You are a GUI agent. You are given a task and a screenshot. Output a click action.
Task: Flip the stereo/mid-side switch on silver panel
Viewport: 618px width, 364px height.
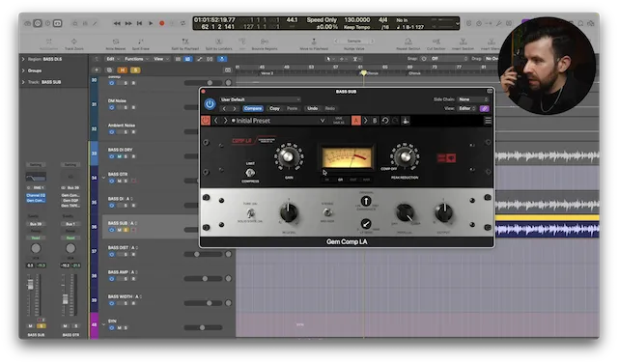(x=327, y=212)
